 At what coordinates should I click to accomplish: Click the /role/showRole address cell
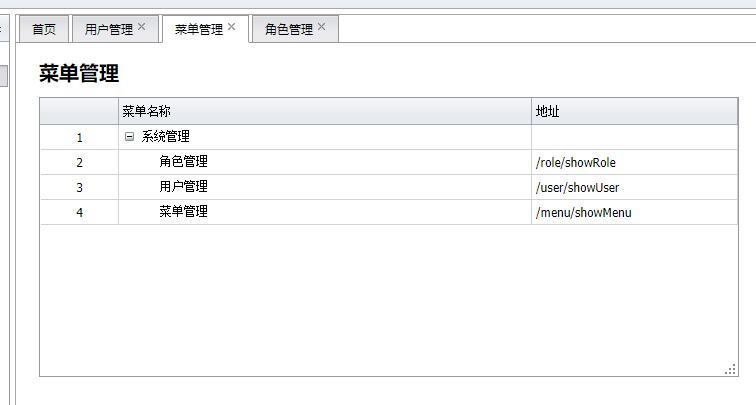pos(634,162)
